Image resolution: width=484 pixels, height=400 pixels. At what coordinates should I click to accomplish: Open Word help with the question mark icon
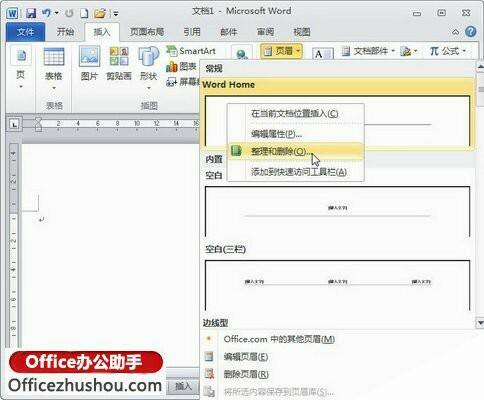coord(471,32)
